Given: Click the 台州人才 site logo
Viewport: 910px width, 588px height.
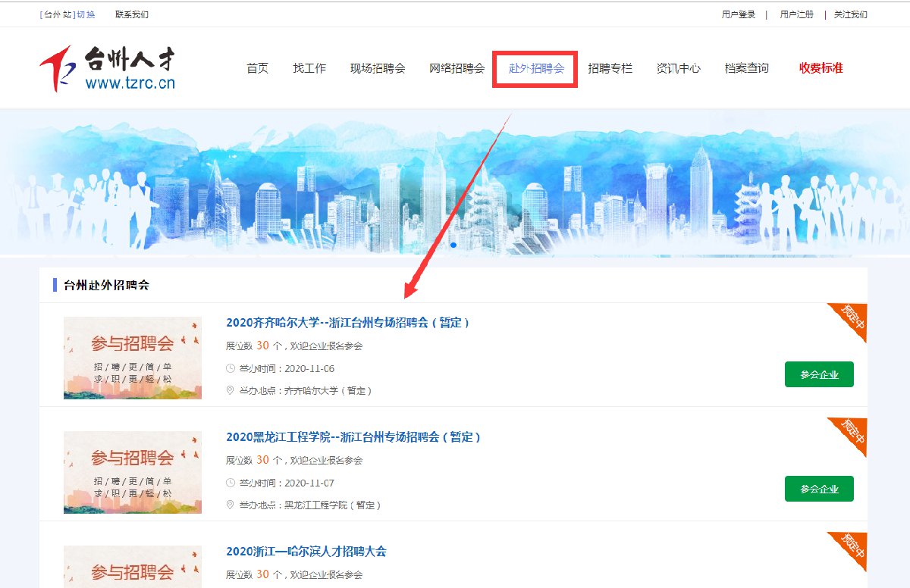Looking at the screenshot, I should click(x=107, y=68).
